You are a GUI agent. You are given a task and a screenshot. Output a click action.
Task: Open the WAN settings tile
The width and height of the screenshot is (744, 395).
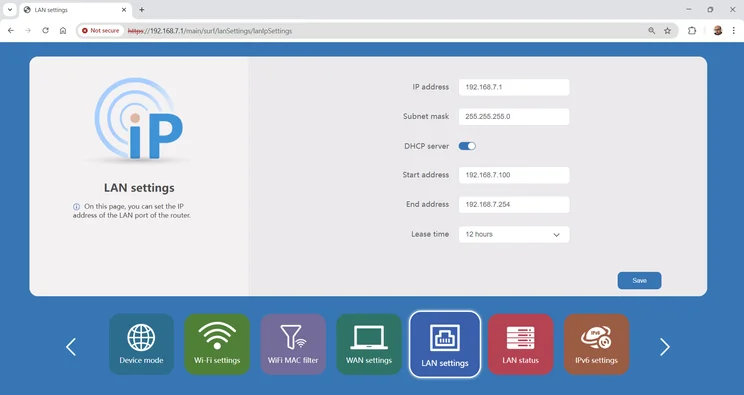pyautogui.click(x=369, y=344)
